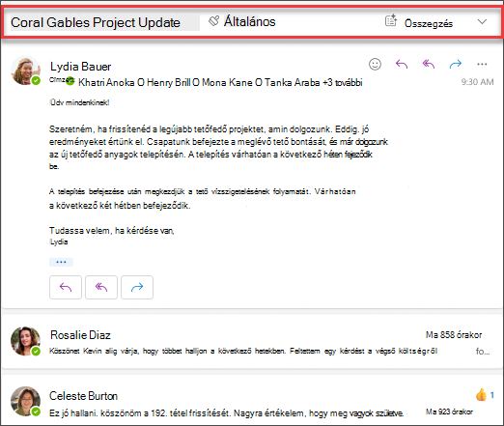The height and width of the screenshot is (426, 504).
Task: Open more actions ellipsis in Lydia's message header
Action: click(482, 64)
